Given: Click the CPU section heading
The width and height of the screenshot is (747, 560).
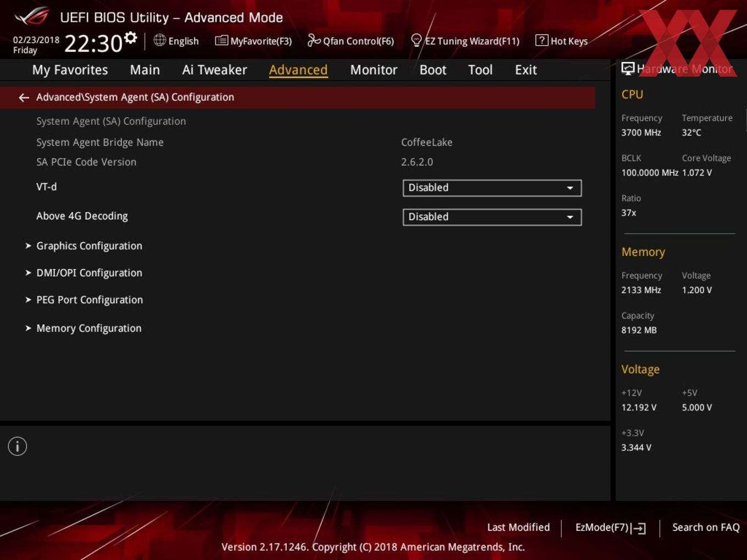Looking at the screenshot, I should pyautogui.click(x=632, y=94).
